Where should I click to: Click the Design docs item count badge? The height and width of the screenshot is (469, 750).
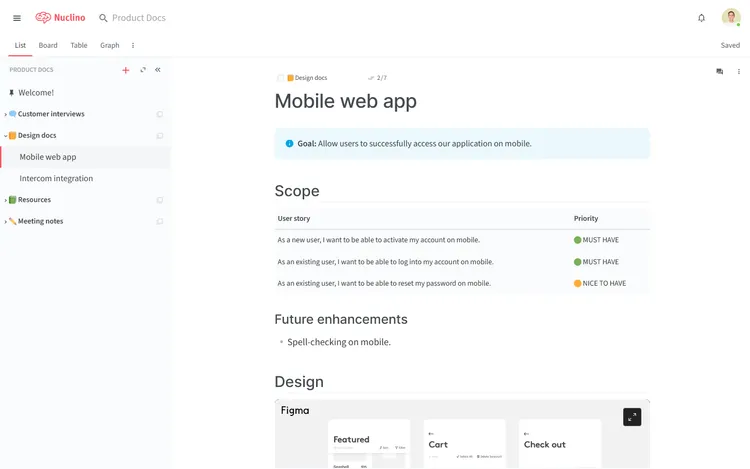click(160, 136)
